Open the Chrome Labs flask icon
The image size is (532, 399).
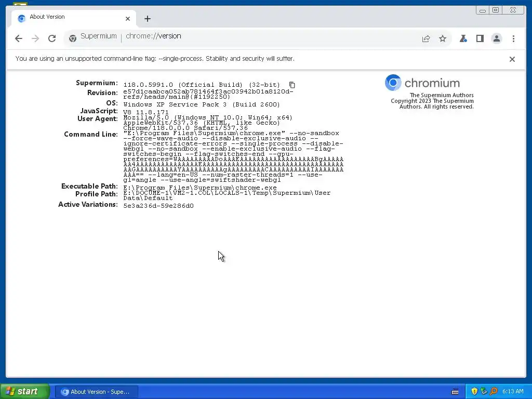pyautogui.click(x=463, y=38)
